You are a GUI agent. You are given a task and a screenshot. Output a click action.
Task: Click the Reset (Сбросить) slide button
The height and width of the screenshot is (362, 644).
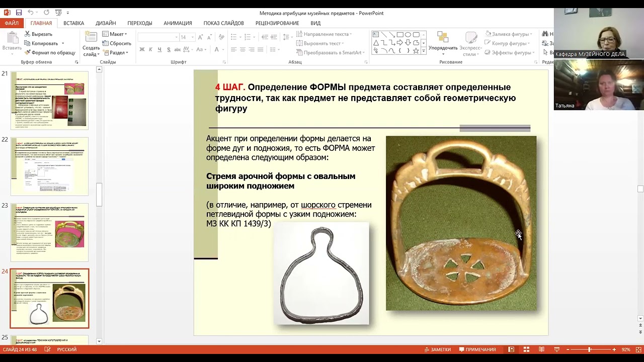[x=117, y=43]
